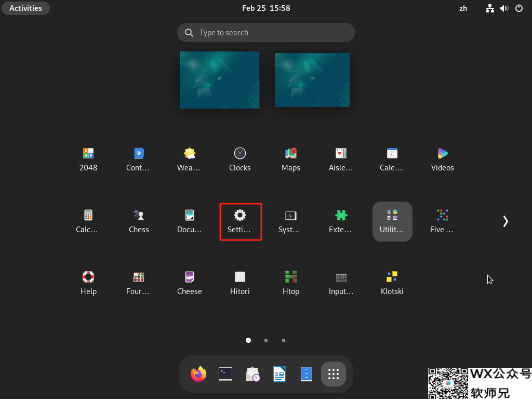
Task: Open the zh input source menu
Action: point(463,8)
